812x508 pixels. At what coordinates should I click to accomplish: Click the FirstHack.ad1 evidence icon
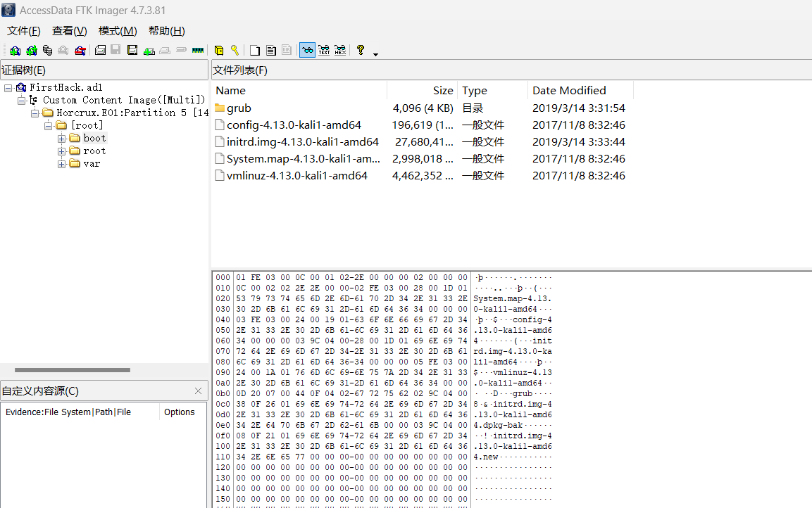pyautogui.click(x=21, y=87)
